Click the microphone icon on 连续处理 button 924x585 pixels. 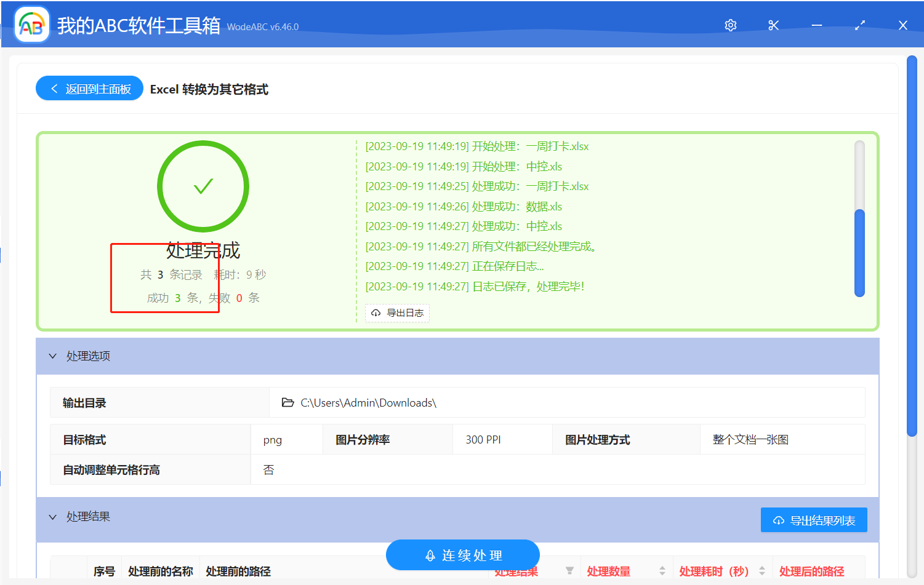(429, 555)
